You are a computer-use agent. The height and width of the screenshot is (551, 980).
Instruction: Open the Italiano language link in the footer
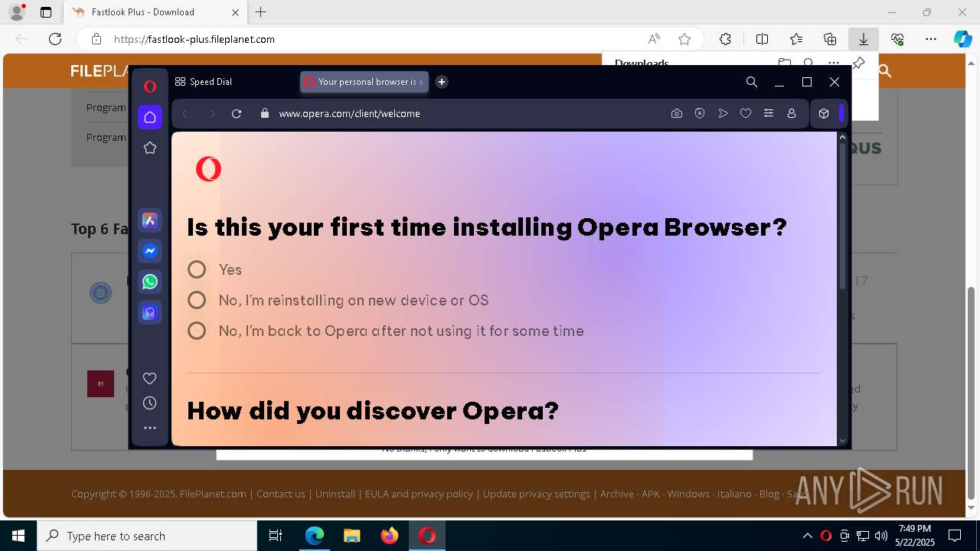coord(734,494)
